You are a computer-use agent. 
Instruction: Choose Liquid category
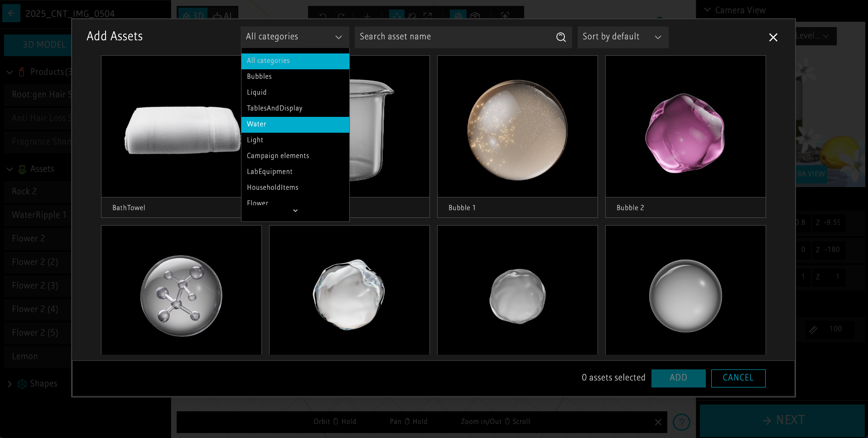tap(295, 92)
